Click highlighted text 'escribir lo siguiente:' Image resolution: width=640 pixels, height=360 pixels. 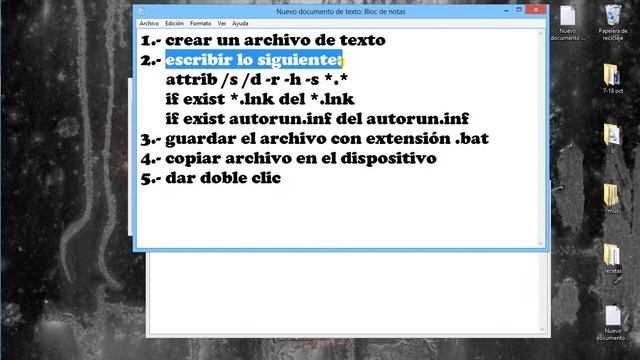(x=253, y=60)
